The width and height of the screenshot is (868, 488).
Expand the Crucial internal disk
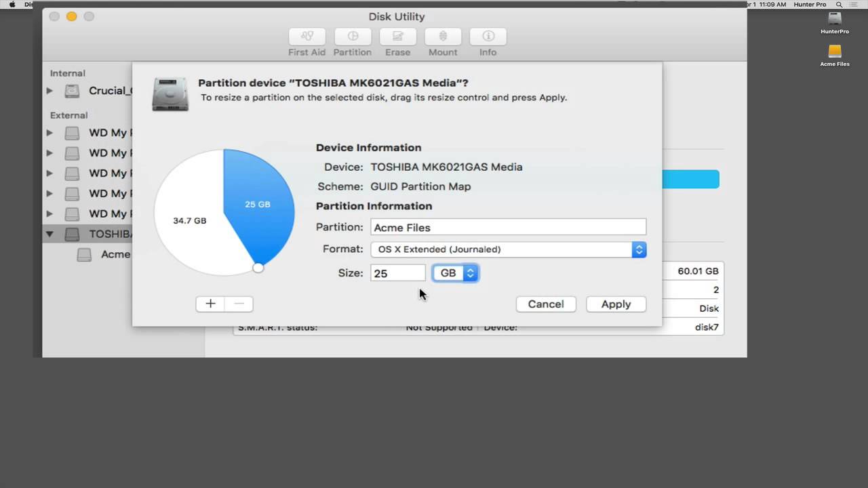pyautogui.click(x=50, y=90)
